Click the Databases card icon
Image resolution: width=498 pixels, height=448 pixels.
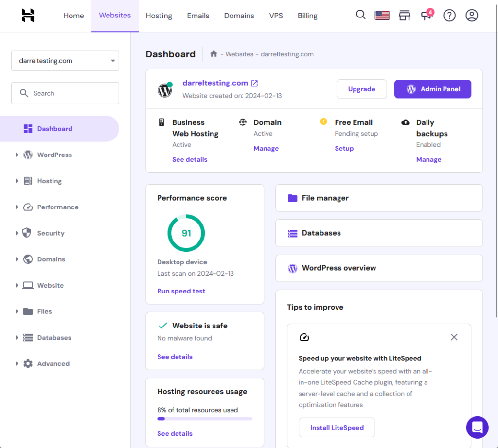tap(292, 233)
